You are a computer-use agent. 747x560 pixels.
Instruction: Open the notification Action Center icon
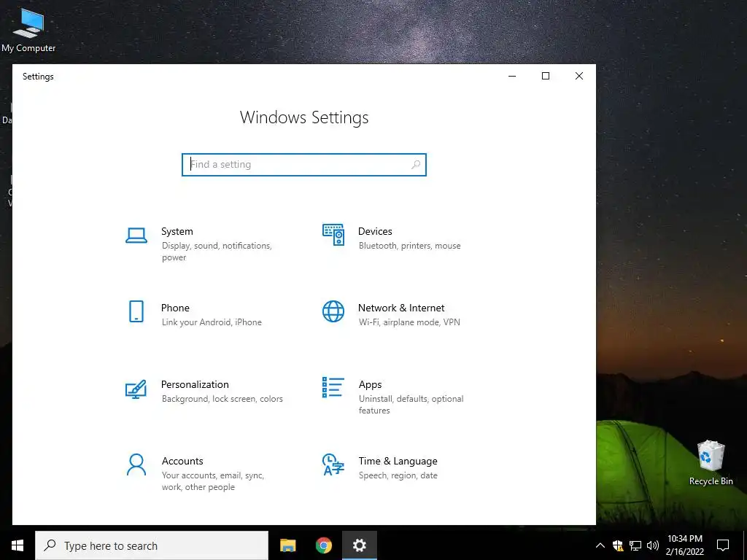coord(723,545)
